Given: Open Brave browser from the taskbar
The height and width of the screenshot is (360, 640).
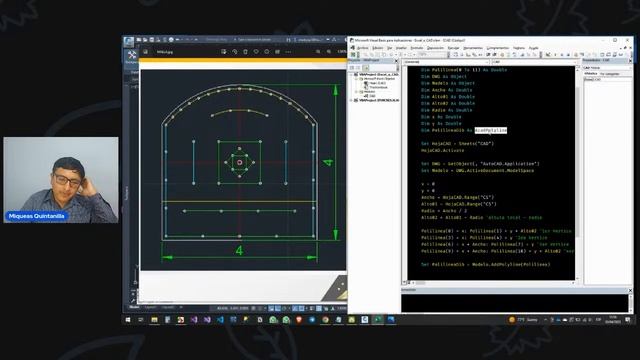Looking at the screenshot, I should pos(299,320).
